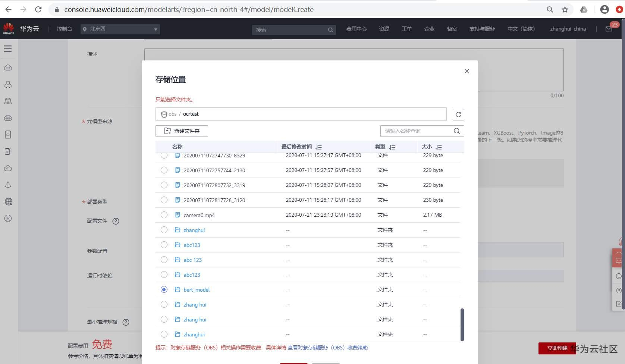Open the 工单 menu
The width and height of the screenshot is (625, 364).
point(406,29)
